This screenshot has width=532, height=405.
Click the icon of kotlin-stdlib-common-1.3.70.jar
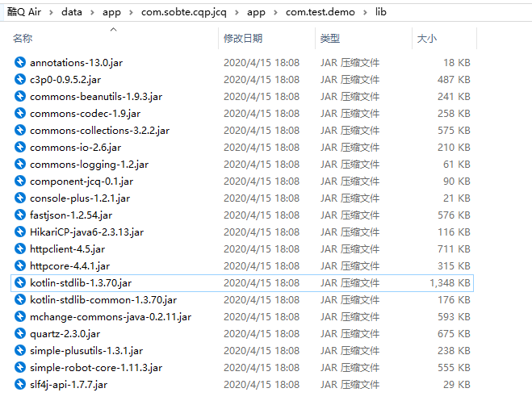coord(20,300)
